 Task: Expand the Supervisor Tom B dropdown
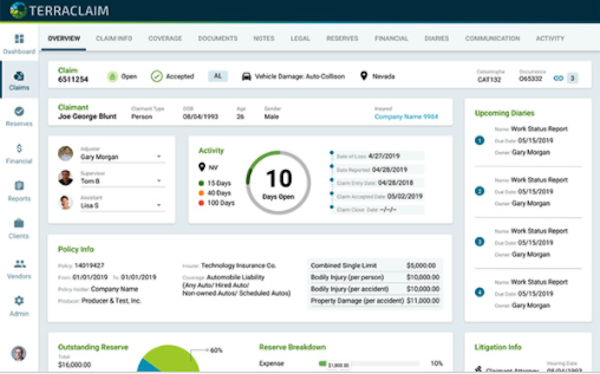(159, 181)
